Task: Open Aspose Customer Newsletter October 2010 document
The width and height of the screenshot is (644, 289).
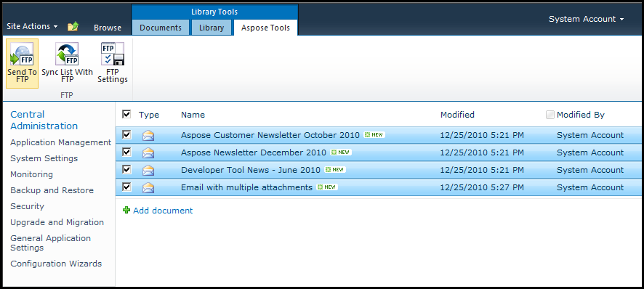Action: [x=270, y=135]
